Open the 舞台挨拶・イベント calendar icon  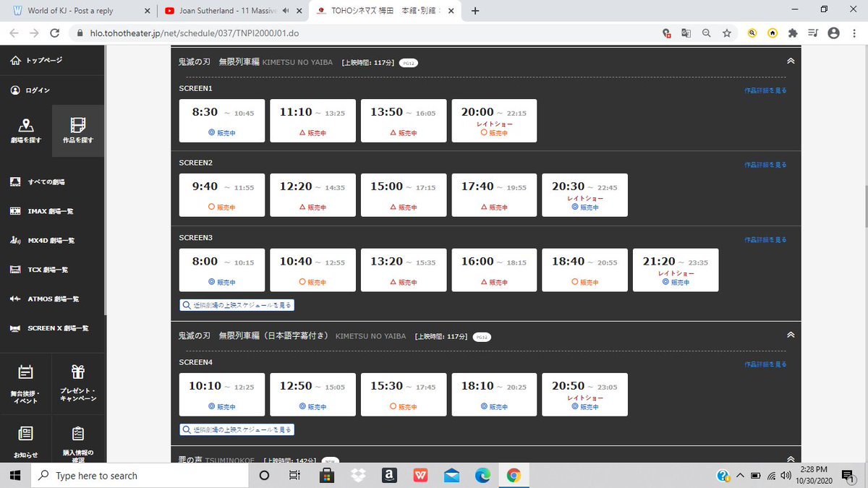click(x=26, y=372)
